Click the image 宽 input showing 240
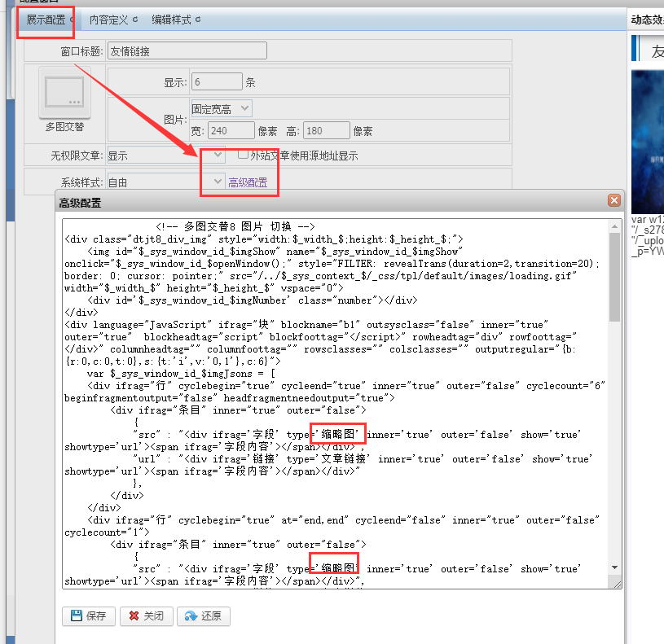The width and height of the screenshot is (664, 644). click(x=231, y=131)
